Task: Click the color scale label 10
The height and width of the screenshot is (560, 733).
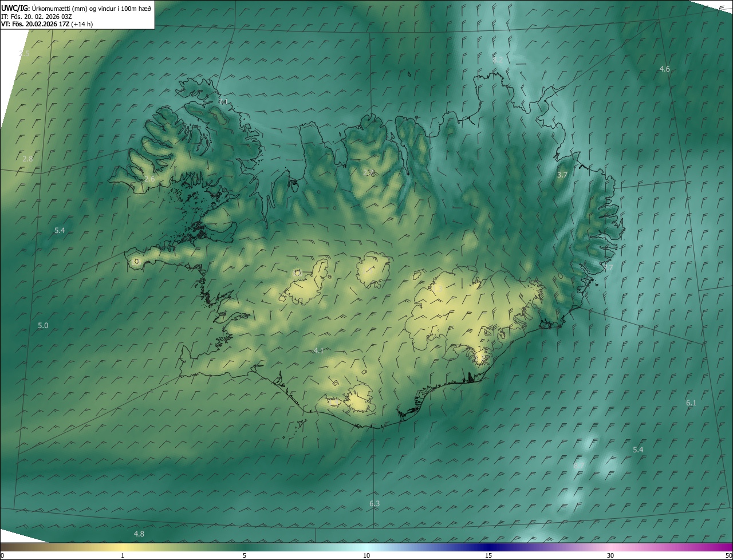Action: coord(366,555)
